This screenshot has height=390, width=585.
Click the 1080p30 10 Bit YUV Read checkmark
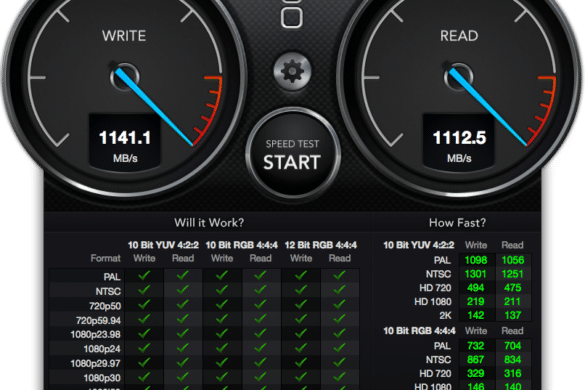[182, 377]
